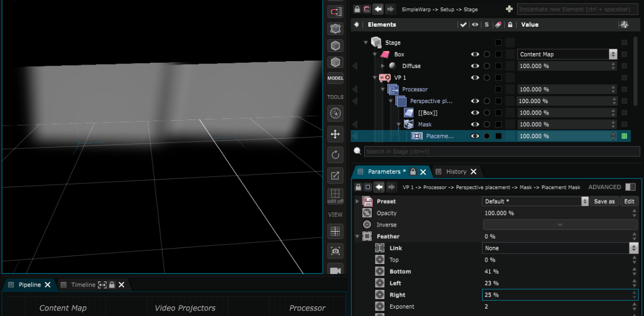
Task: Switch to the History tab
Action: [456, 172]
